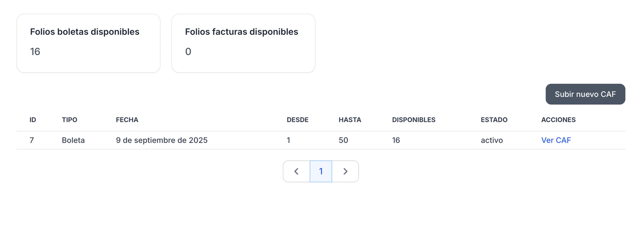Click the ESTADO column header

(494, 120)
